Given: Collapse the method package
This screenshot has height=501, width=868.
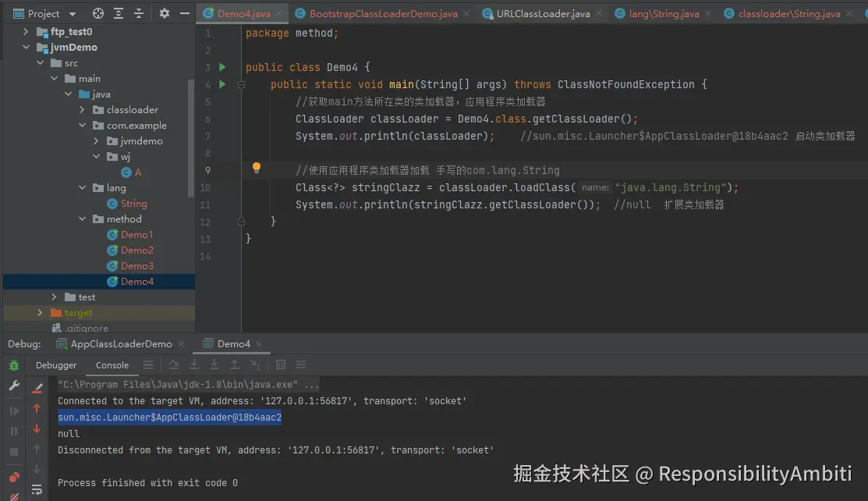Looking at the screenshot, I should coord(82,219).
